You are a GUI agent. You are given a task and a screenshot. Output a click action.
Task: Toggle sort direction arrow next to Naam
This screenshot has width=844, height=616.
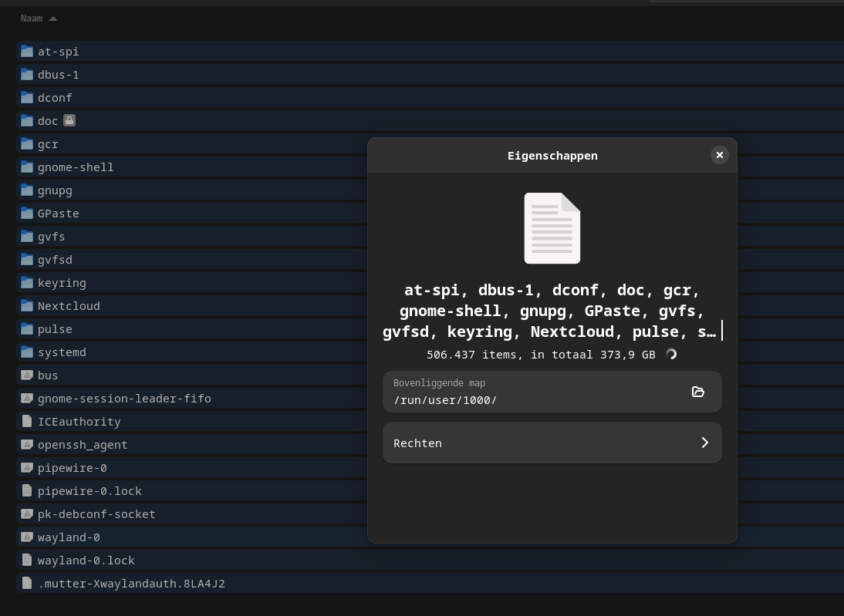tap(53, 19)
